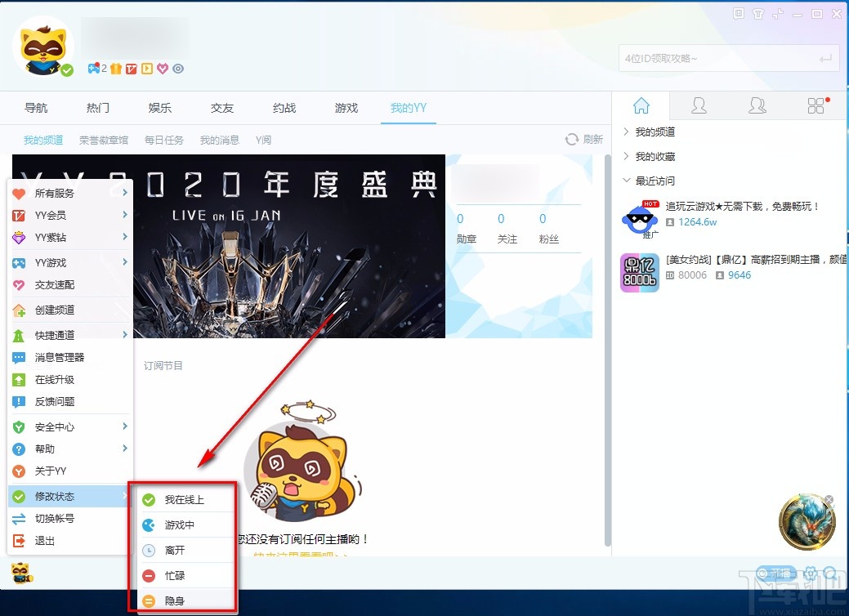Click the orange gift box icon
849x616 pixels.
pyautogui.click(x=116, y=69)
